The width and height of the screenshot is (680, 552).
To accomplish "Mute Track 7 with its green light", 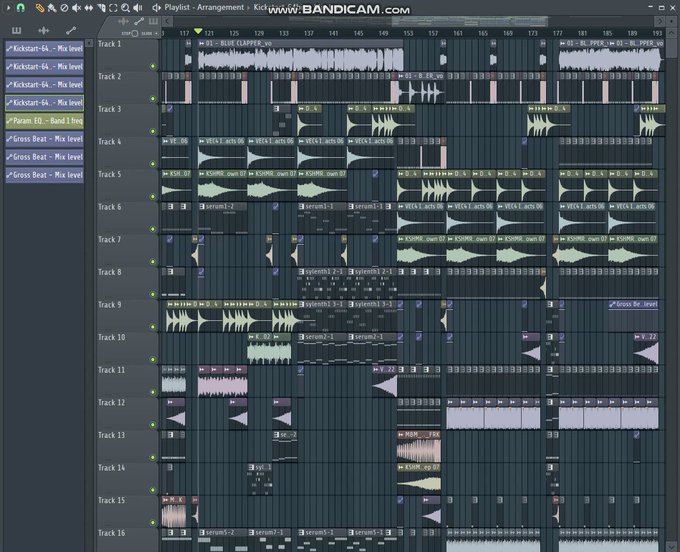I will (153, 262).
